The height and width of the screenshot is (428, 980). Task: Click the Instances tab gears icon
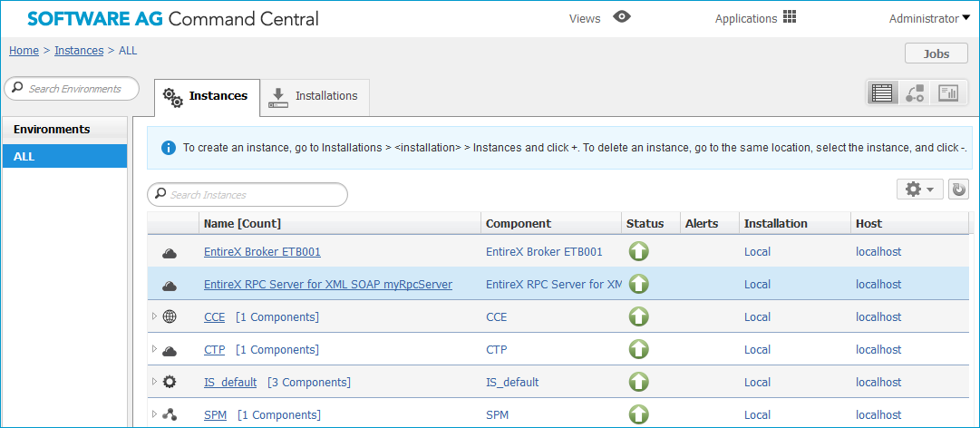click(x=172, y=98)
